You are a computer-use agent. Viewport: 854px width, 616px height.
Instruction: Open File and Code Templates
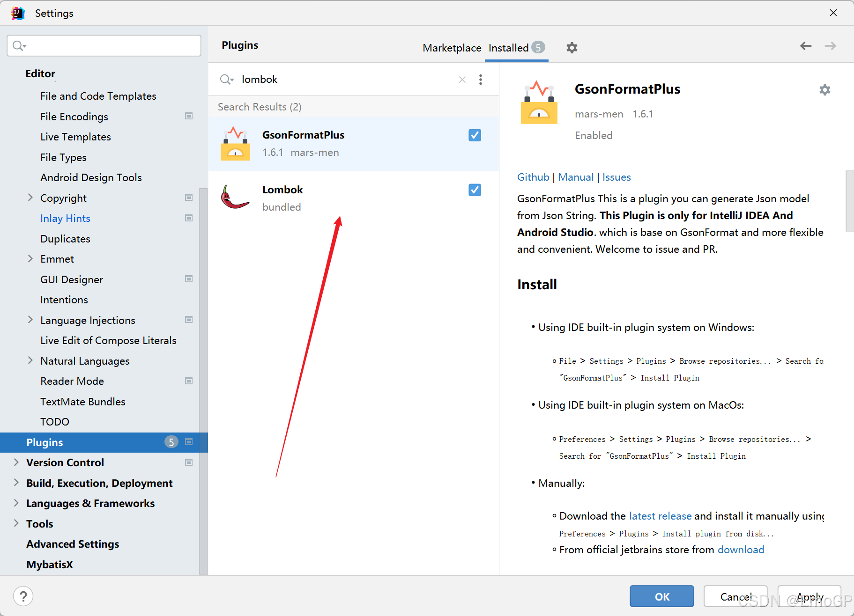(x=98, y=96)
